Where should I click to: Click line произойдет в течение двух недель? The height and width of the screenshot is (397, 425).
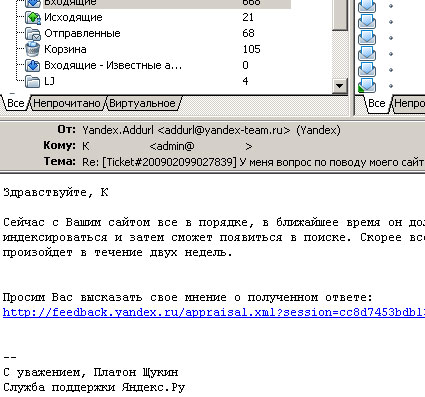click(117, 252)
